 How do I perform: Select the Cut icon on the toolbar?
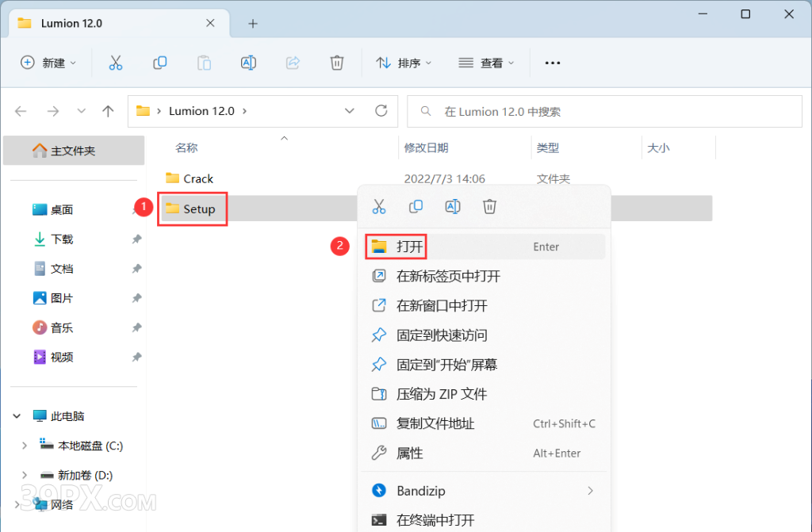pos(116,62)
